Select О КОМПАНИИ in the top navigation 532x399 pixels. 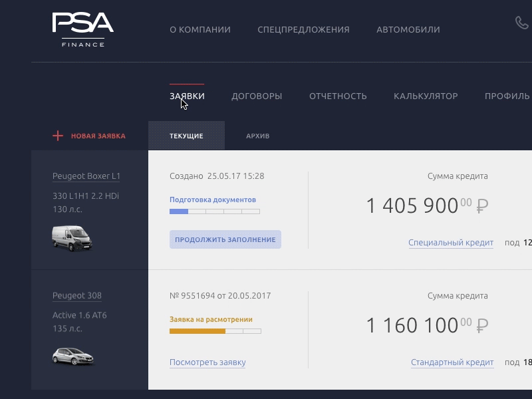(200, 29)
